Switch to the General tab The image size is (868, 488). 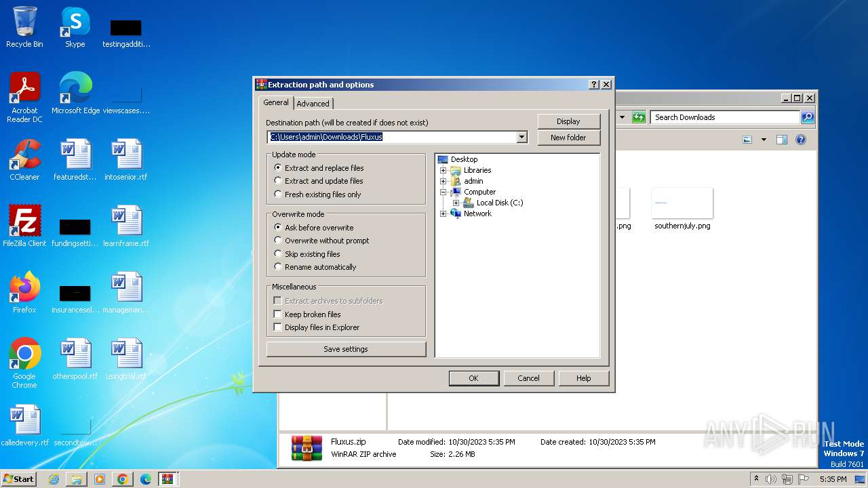click(276, 102)
